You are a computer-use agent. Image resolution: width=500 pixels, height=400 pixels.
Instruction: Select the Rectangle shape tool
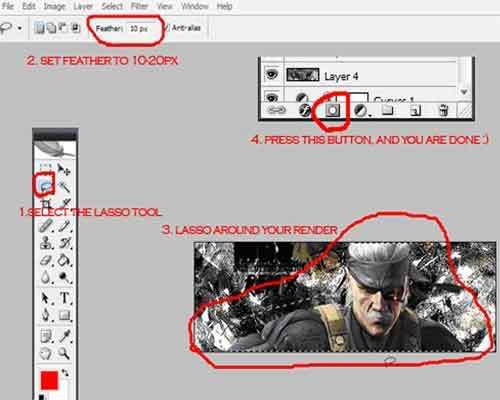(x=65, y=314)
